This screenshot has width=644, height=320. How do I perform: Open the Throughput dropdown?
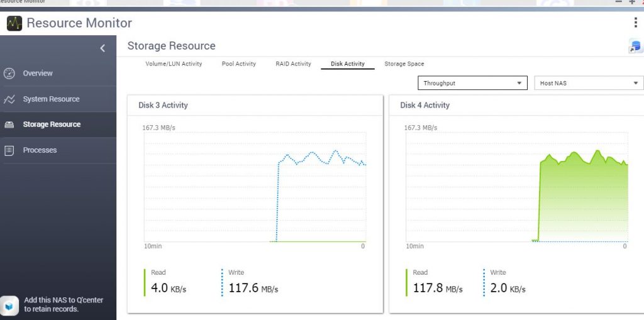pyautogui.click(x=472, y=83)
